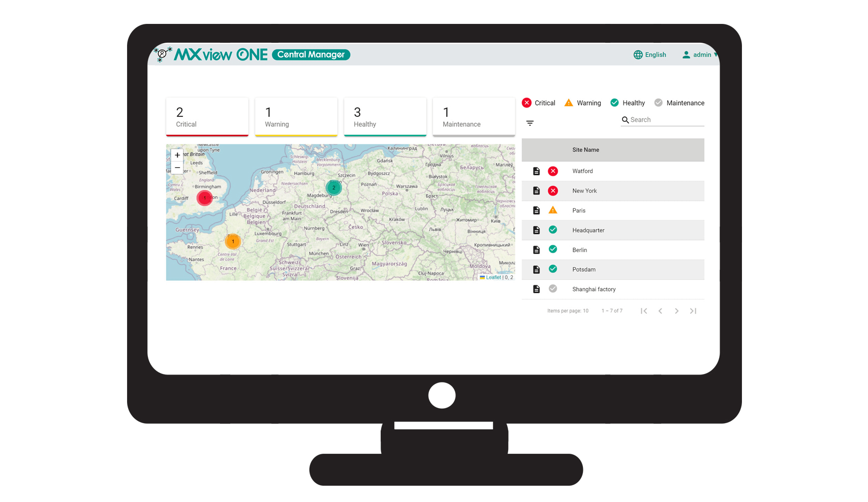This screenshot has height=502, width=868.
Task: Click the orange warning marker in France
Action: point(233,241)
